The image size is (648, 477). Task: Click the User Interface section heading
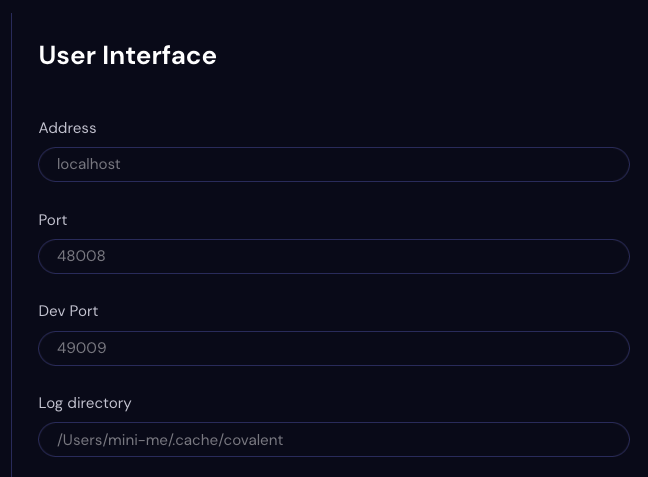(x=128, y=55)
